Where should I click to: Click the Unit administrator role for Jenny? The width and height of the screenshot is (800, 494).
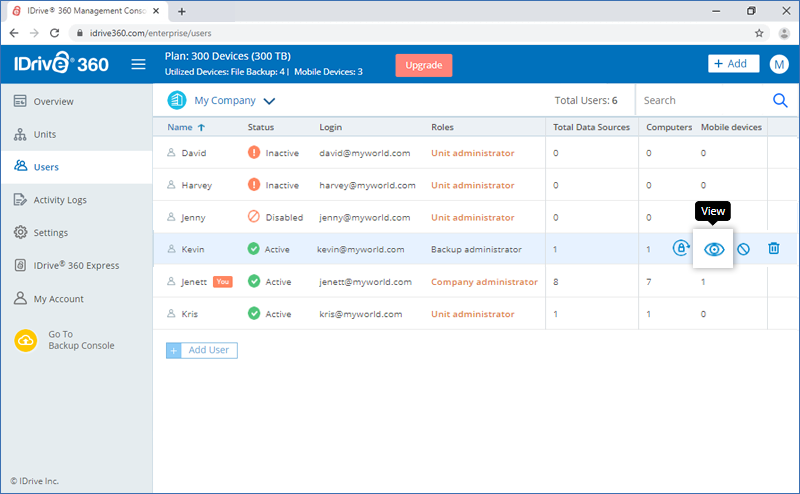click(472, 217)
